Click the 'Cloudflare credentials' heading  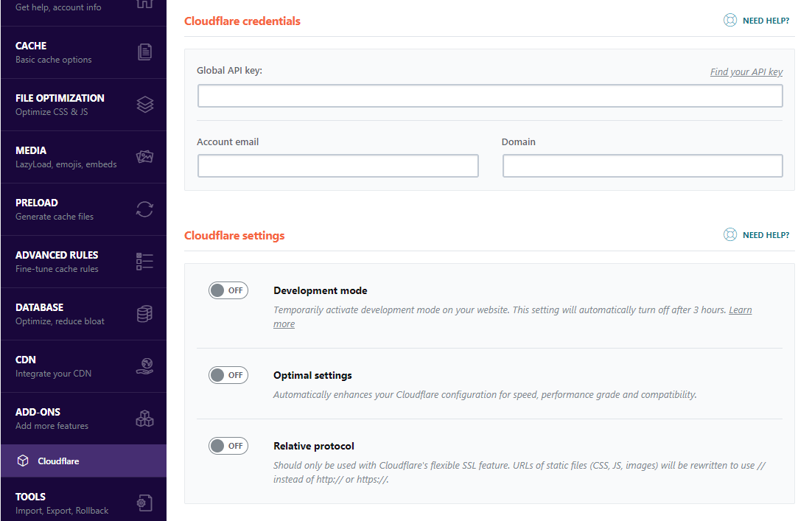coord(242,21)
